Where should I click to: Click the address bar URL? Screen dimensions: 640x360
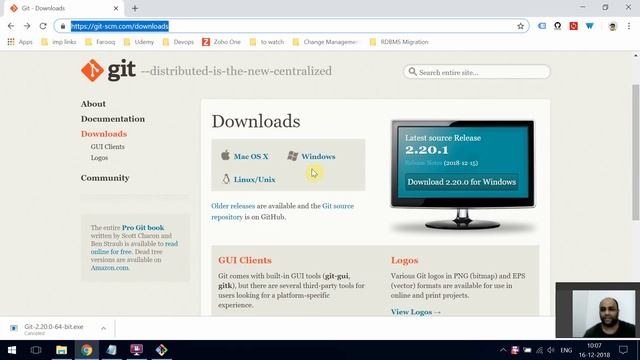(x=120, y=26)
